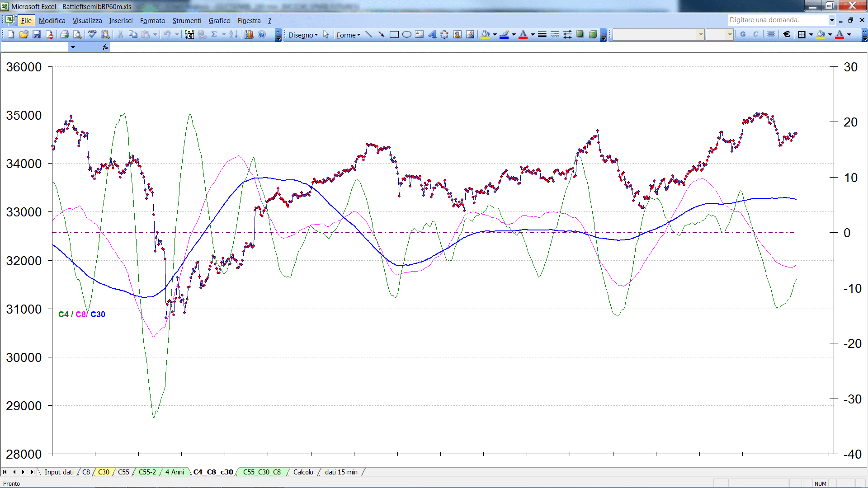Select the oval drawing tool
Screen dimensions: 868x488
point(406,34)
